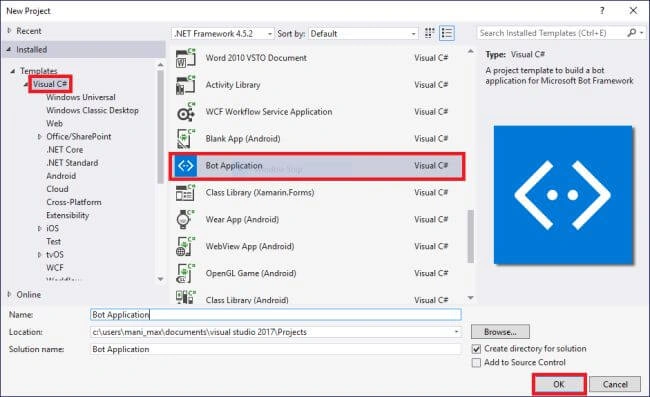This screenshot has width=650, height=397.
Task: Click the category tree scroll-down arrow
Action: click(x=160, y=279)
